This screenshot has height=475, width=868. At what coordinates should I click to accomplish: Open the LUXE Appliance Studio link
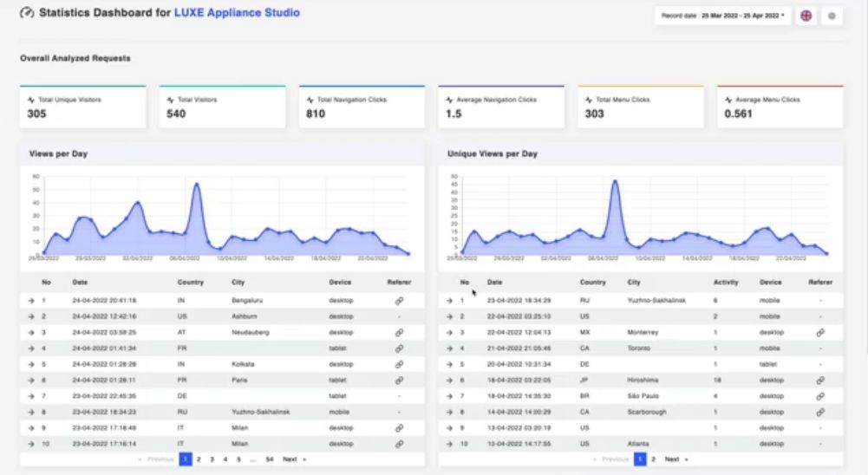237,13
